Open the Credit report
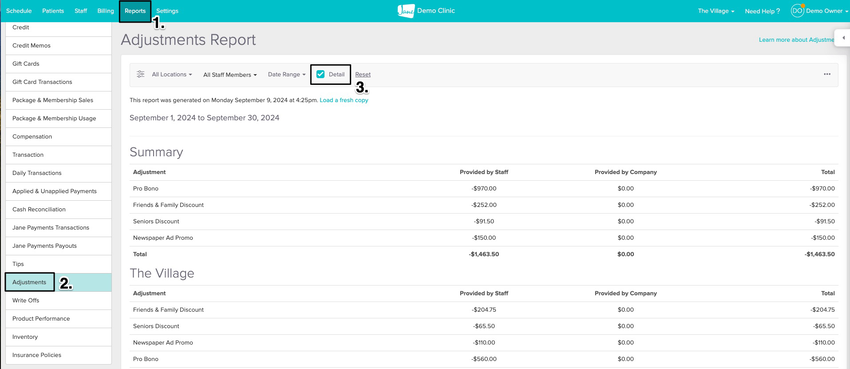Image resolution: width=850 pixels, height=369 pixels. click(x=59, y=28)
